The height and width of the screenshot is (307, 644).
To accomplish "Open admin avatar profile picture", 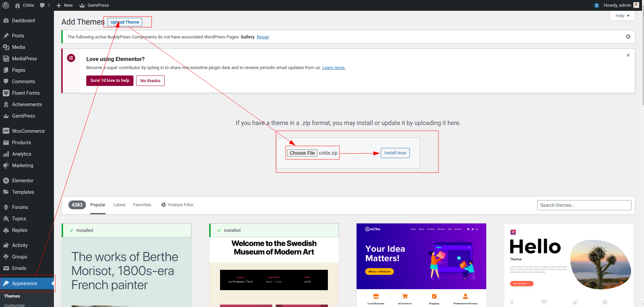I will click(x=636, y=5).
